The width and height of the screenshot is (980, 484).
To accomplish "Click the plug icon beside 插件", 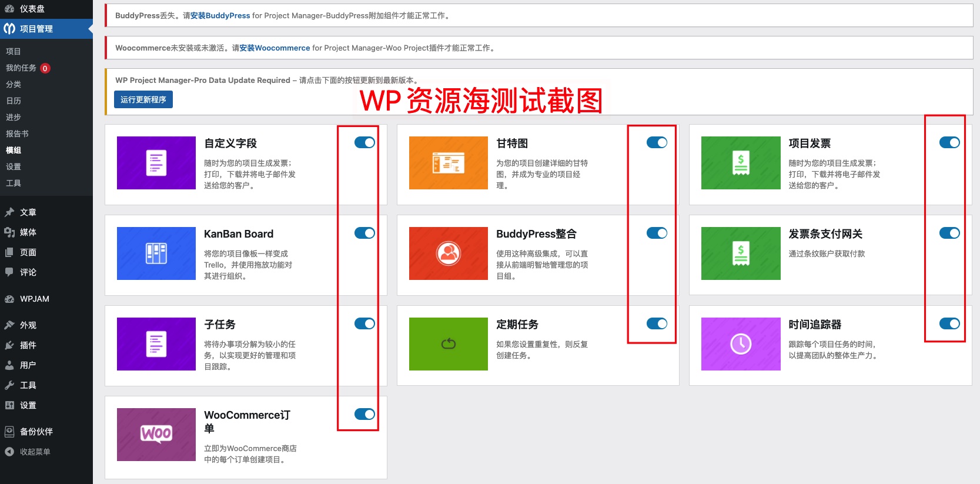I will click(x=9, y=345).
